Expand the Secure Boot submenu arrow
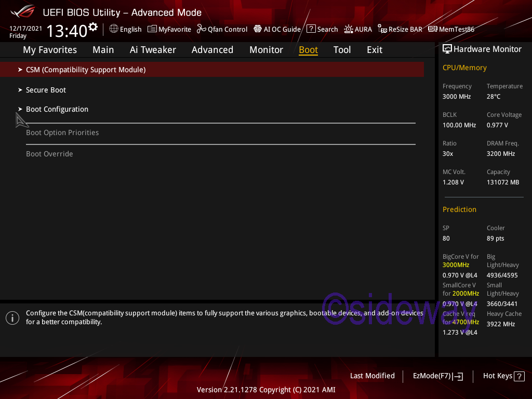The image size is (532, 399). click(20, 90)
